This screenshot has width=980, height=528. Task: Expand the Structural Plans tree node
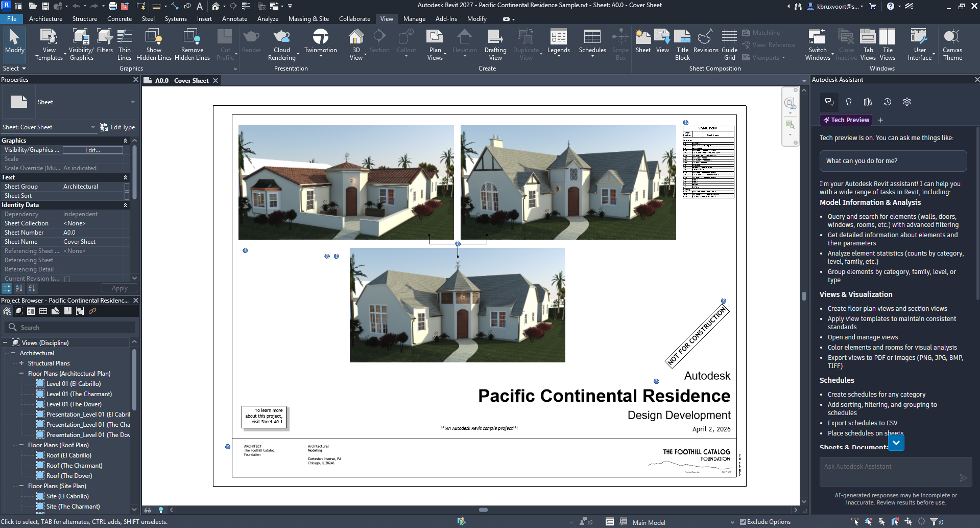click(x=21, y=363)
